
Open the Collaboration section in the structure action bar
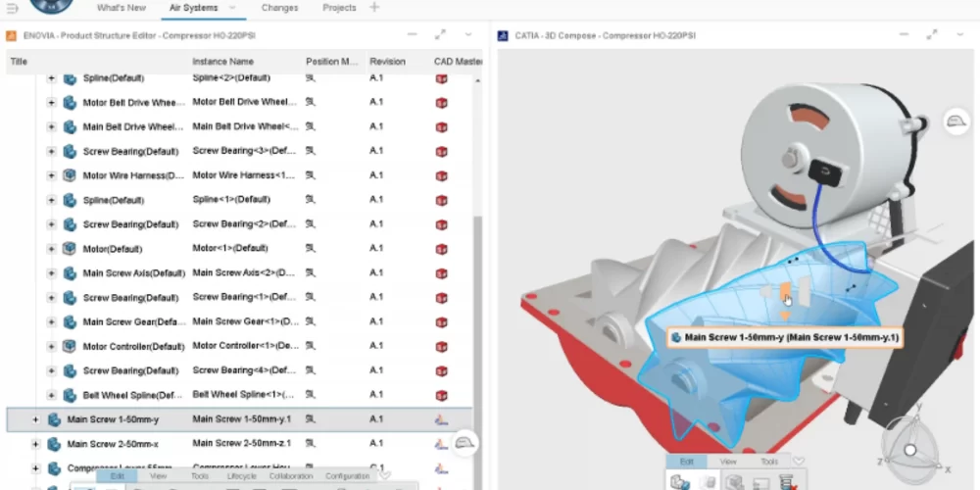point(291,476)
